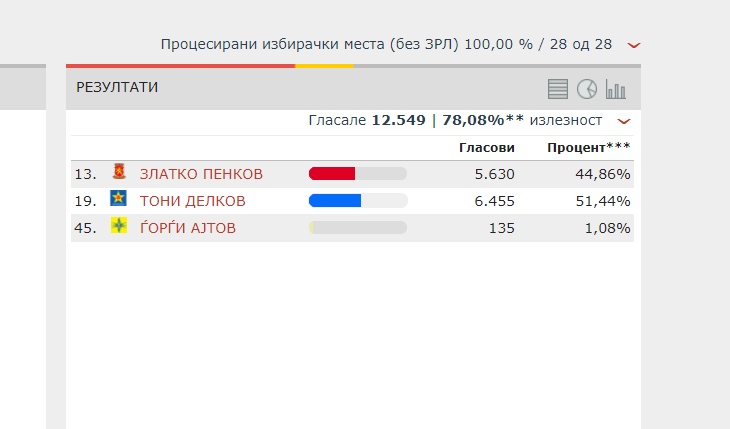The image size is (730, 429).
Task: Click Тони Делков party star logo
Action: 118,198
